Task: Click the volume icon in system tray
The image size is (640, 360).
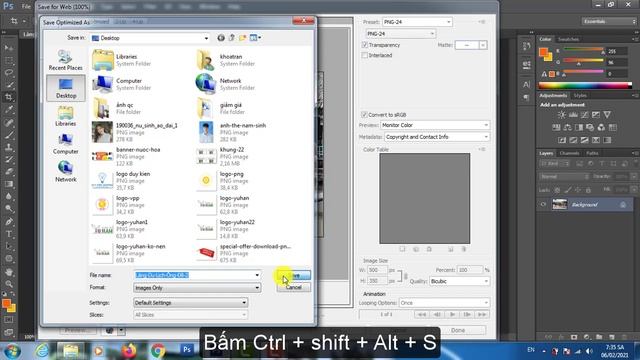Action: point(589,351)
